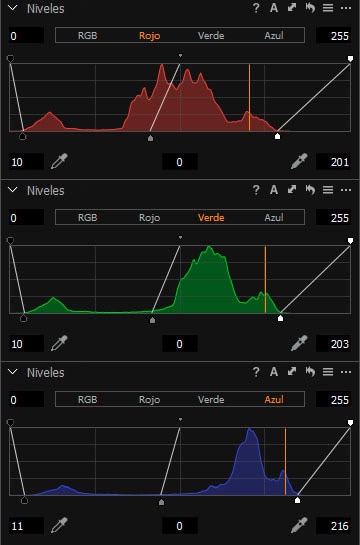The width and height of the screenshot is (360, 545).
Task: Collapse the Niveles panel showing green histogram
Action: (13, 190)
